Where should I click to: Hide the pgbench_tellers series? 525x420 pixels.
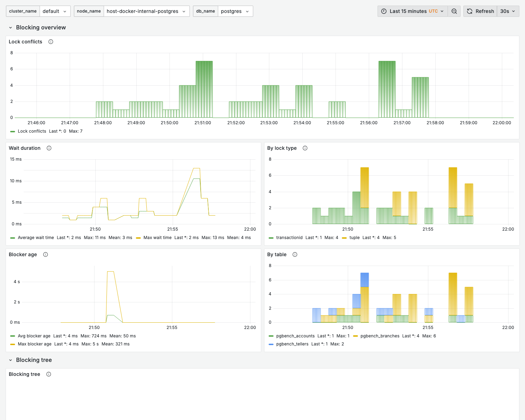[x=292, y=344]
